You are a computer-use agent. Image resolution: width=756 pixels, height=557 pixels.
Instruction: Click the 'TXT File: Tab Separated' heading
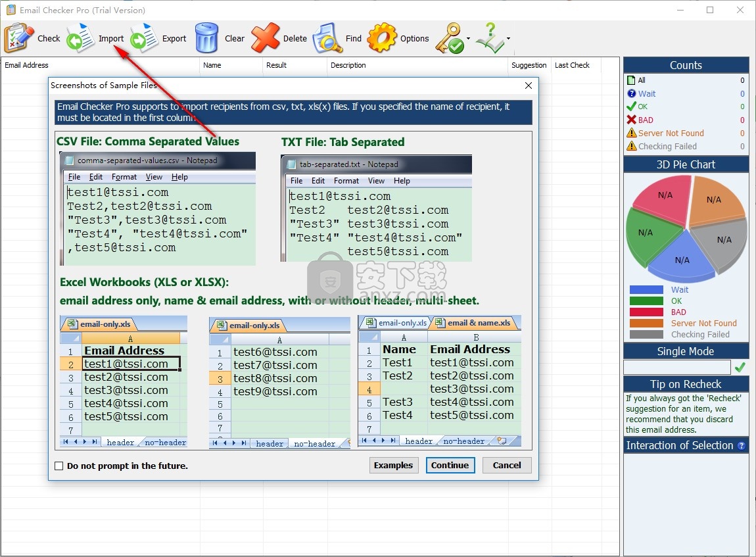[x=343, y=142]
